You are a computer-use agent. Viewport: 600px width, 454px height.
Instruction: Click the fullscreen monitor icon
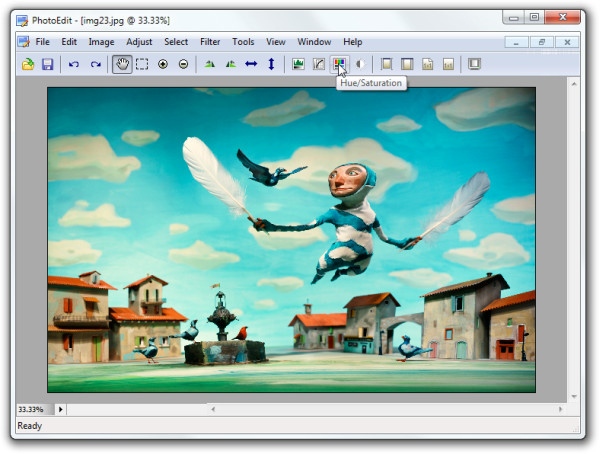[474, 64]
